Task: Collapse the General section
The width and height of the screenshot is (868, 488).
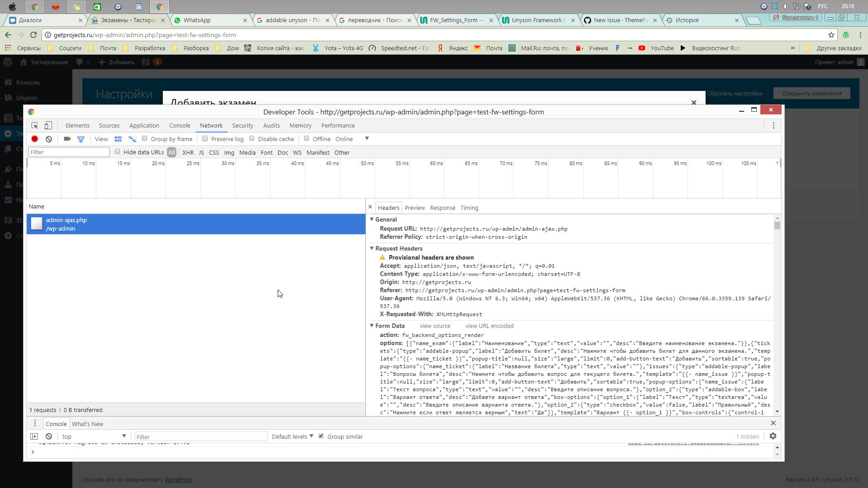Action: [372, 219]
